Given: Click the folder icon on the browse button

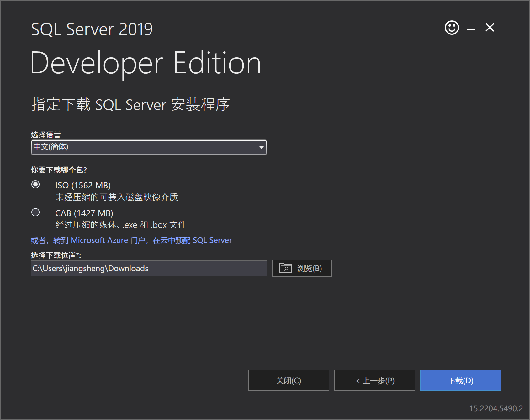Looking at the screenshot, I should (x=285, y=268).
